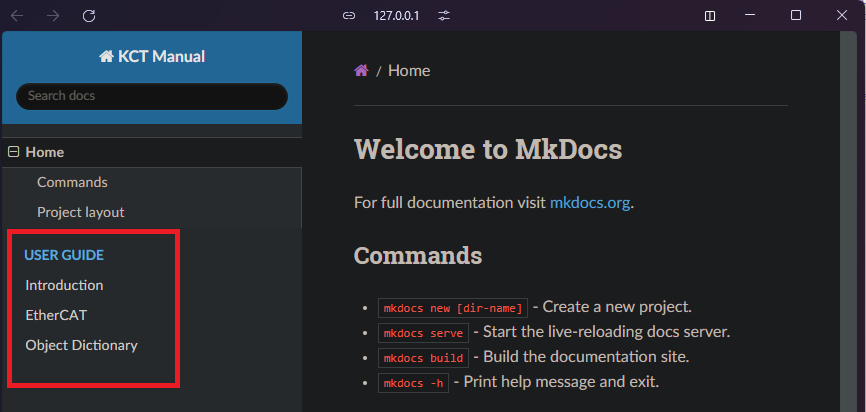
Task: Click the browser back arrow
Action: tap(17, 16)
